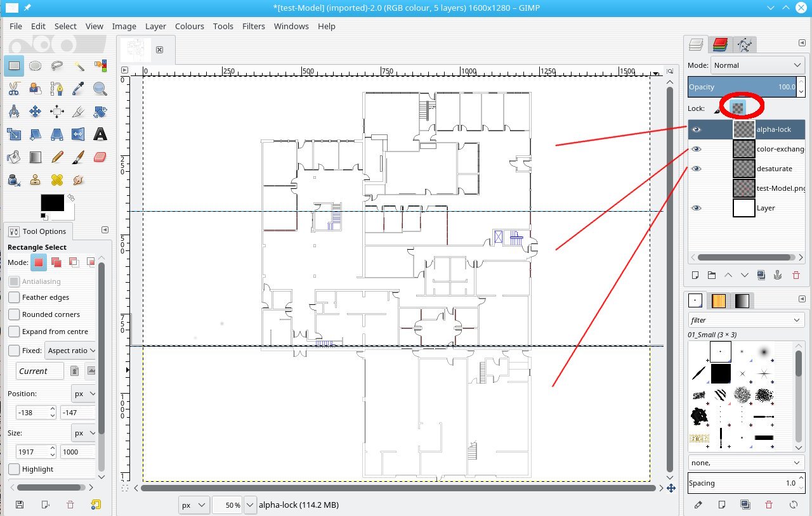
Task: Delete the selected layer
Action: [796, 275]
